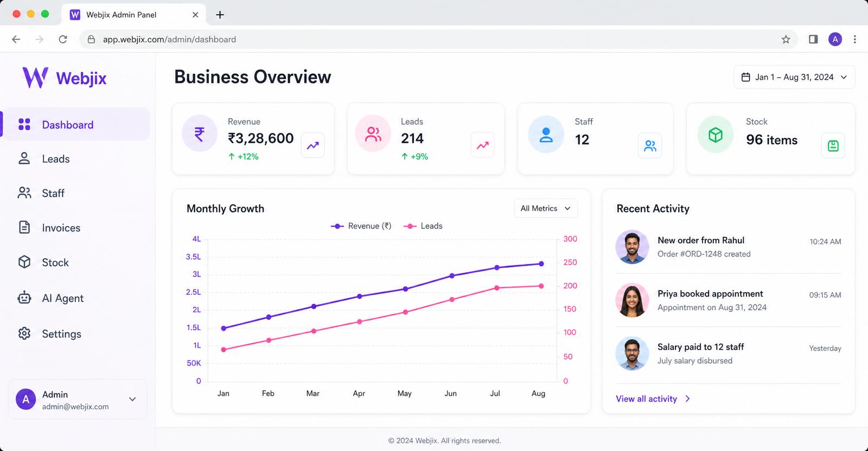Bookmark this page with the star icon
Image resolution: width=868 pixels, height=451 pixels.
(786, 39)
